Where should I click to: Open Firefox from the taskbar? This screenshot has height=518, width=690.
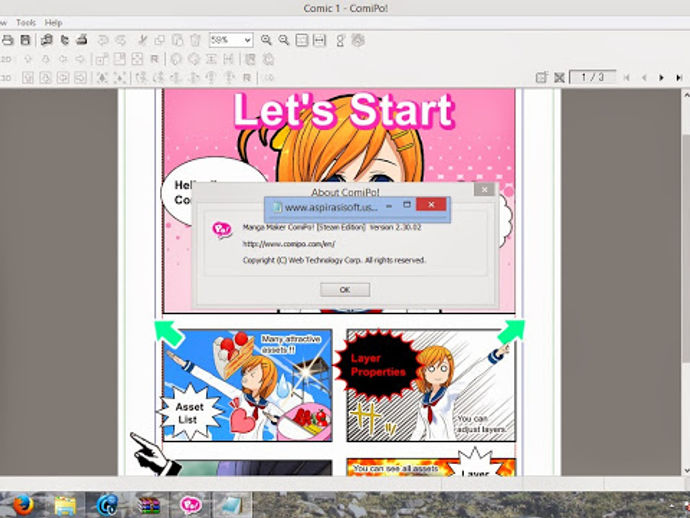(22, 505)
